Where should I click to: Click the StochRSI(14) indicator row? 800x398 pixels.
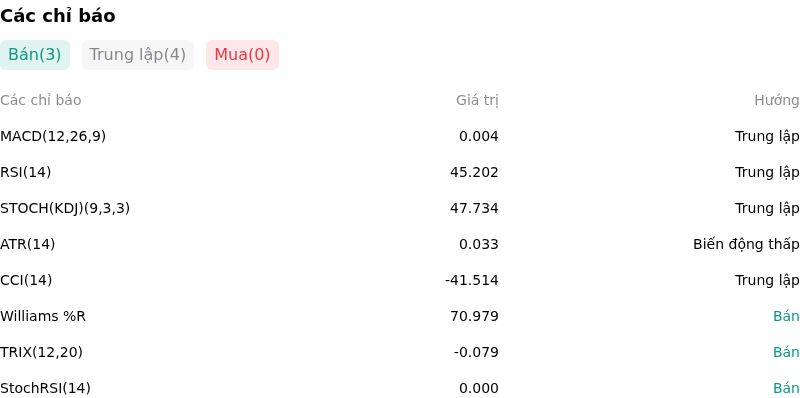point(400,387)
